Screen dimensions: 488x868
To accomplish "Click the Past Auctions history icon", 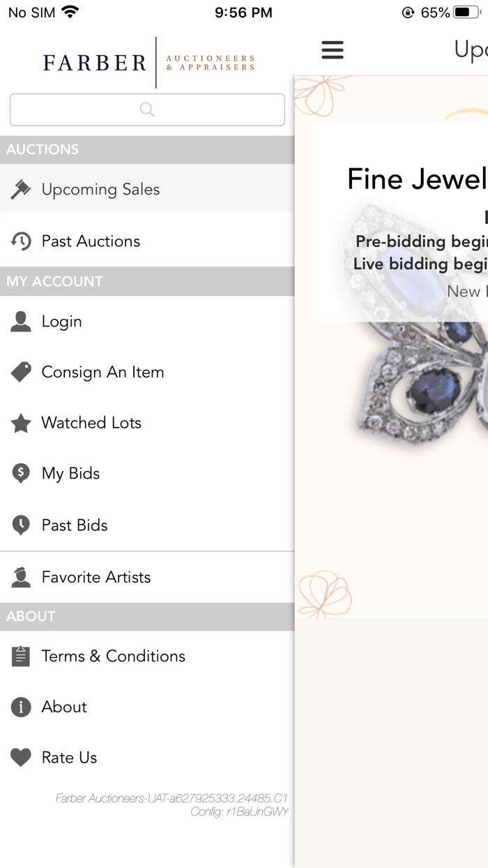I will click(20, 240).
